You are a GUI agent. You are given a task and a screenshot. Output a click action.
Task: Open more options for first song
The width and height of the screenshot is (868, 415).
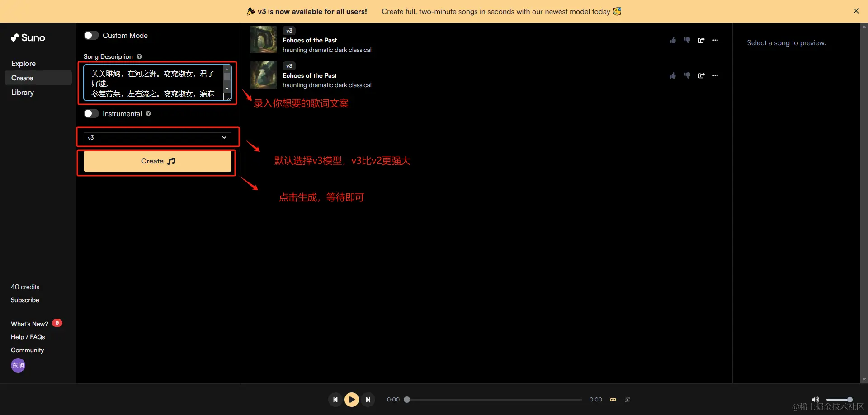715,40
